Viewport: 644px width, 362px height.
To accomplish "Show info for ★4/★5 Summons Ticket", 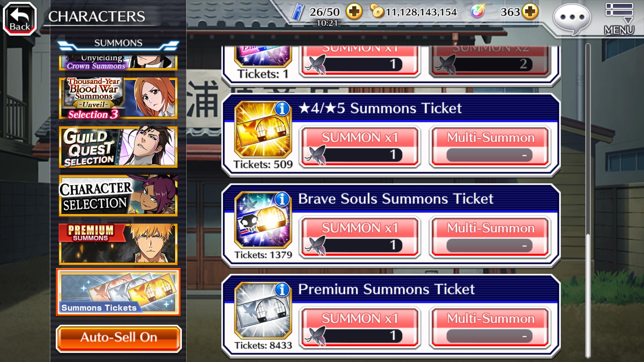I will [282, 109].
